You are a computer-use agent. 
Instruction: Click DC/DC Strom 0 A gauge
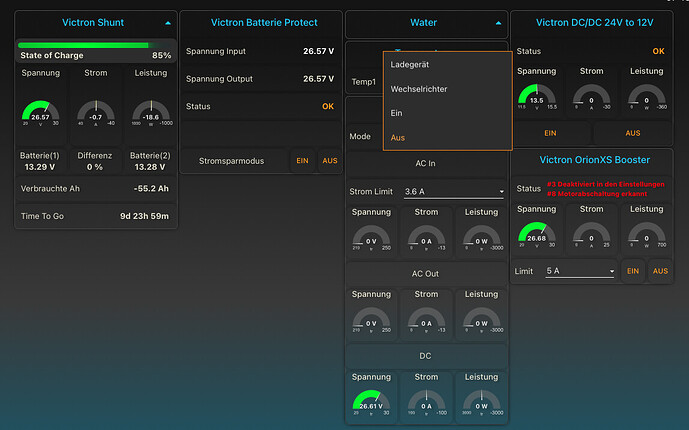click(x=591, y=97)
